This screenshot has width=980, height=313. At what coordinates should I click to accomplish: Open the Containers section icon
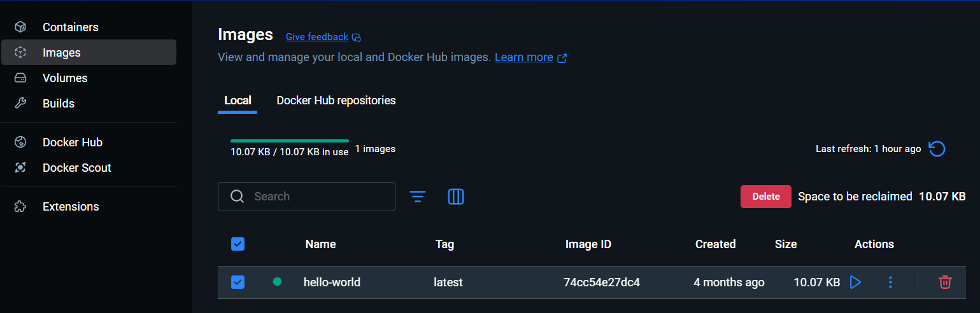coord(20,27)
